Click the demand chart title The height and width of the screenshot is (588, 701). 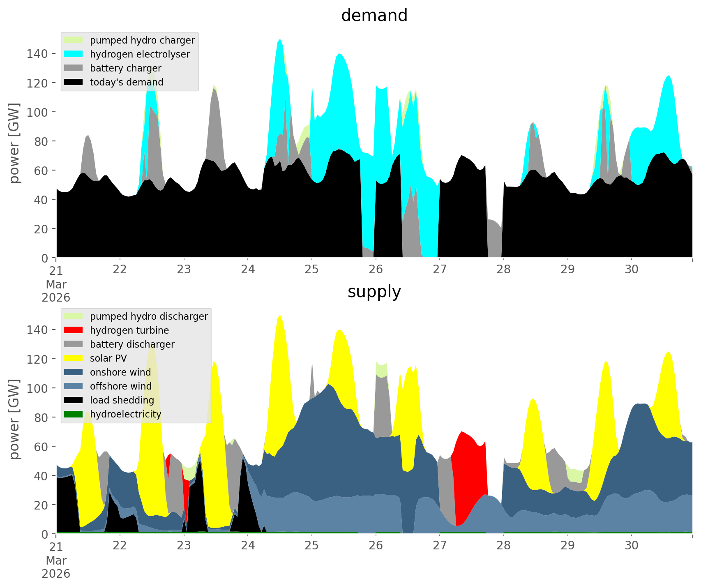point(374,16)
